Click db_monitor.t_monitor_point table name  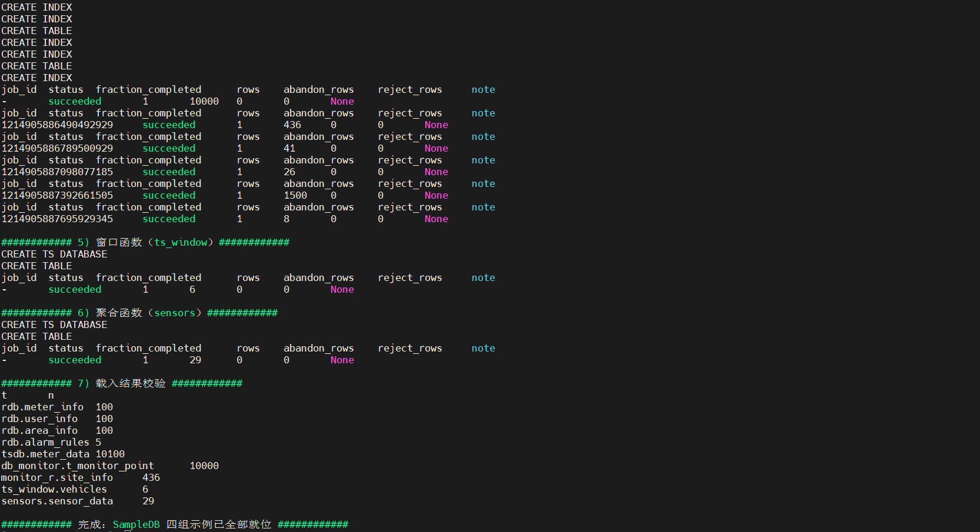coord(78,466)
